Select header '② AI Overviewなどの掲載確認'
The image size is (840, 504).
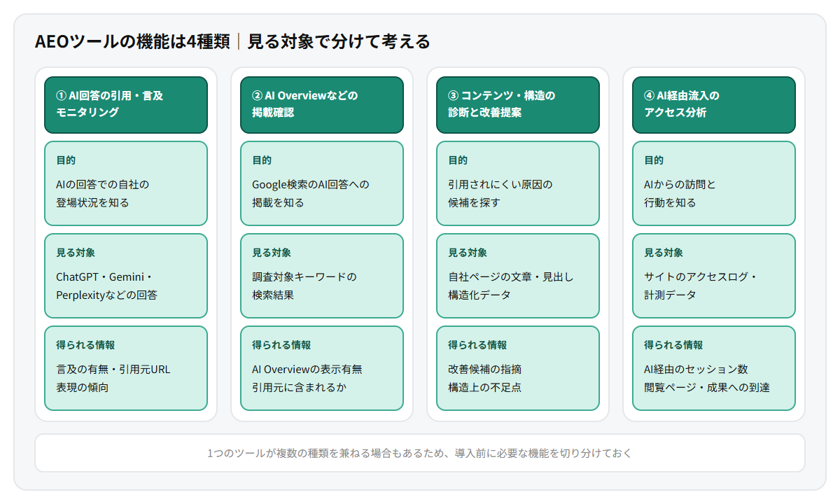(x=322, y=105)
